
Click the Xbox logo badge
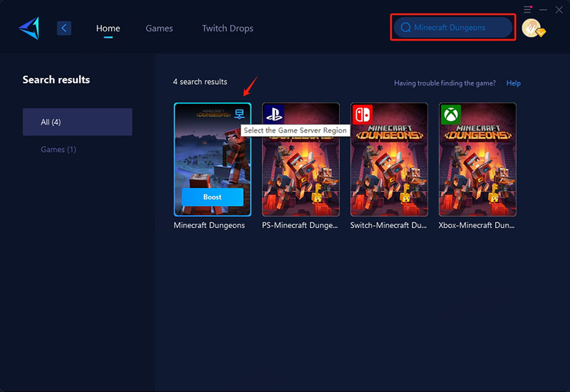pos(451,114)
